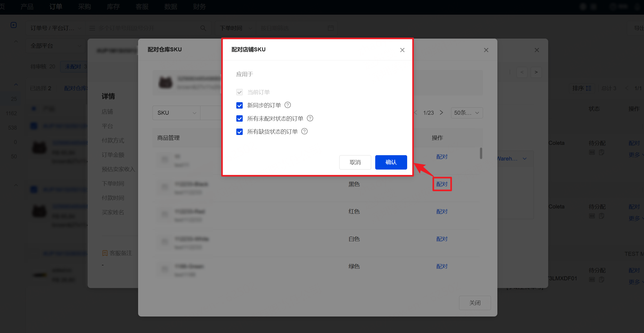
Task: Go to next page arrow beside 1/23
Action: [x=441, y=113]
